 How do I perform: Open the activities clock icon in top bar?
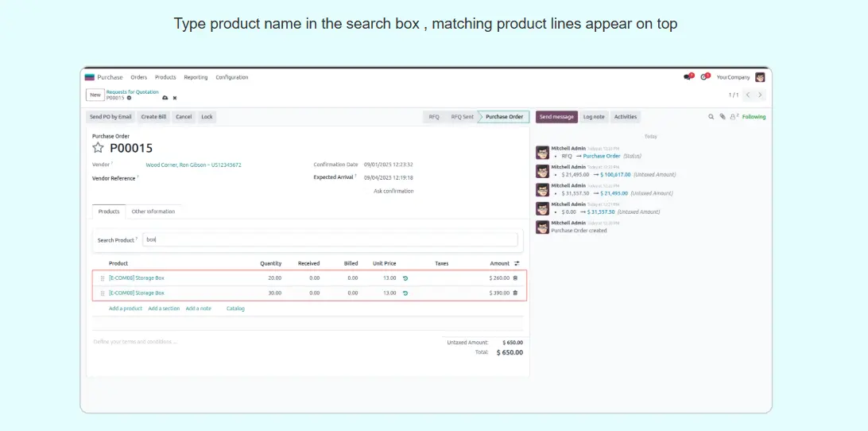click(x=704, y=77)
